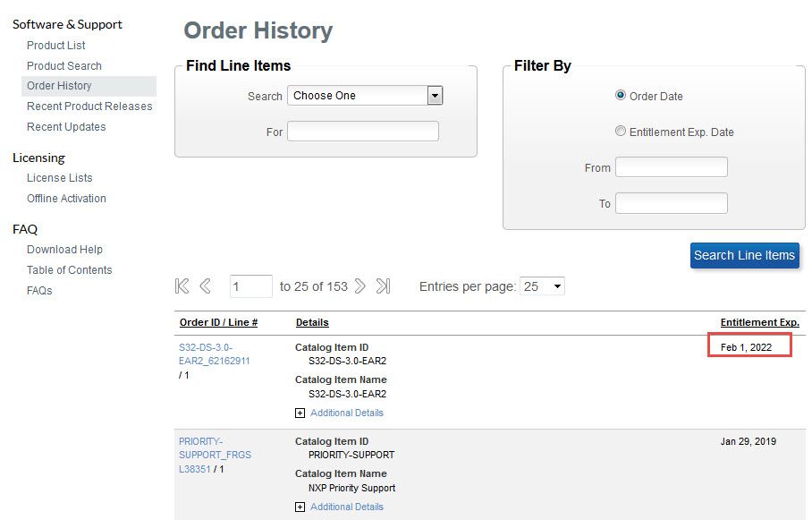
Task: Click the From date field
Action: point(671,167)
